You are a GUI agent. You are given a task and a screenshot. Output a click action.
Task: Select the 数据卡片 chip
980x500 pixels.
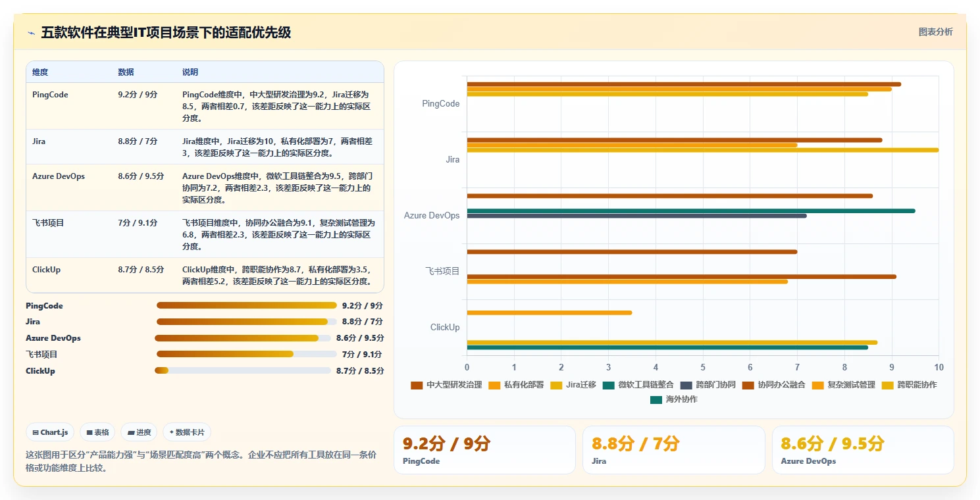tap(187, 432)
